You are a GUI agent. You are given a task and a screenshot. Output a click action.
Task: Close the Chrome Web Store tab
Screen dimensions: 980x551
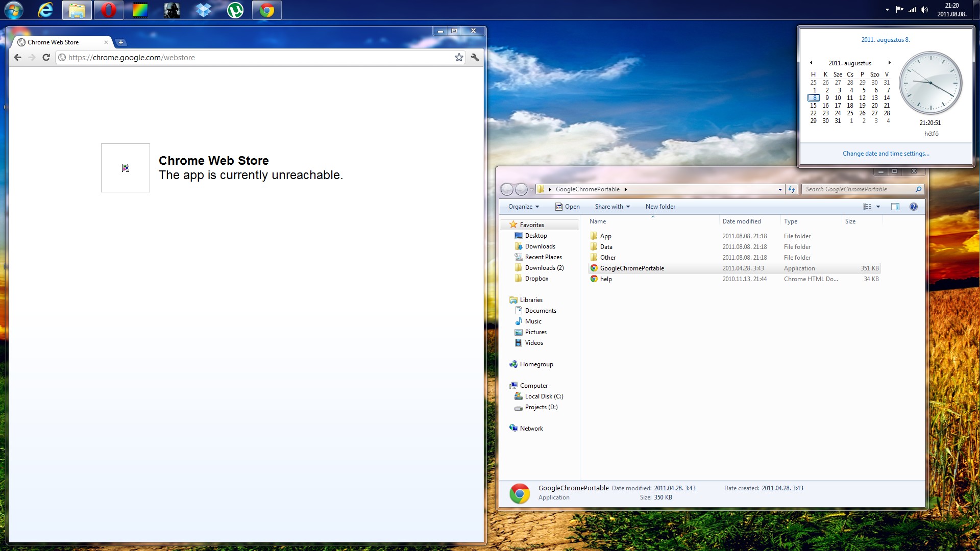[106, 42]
